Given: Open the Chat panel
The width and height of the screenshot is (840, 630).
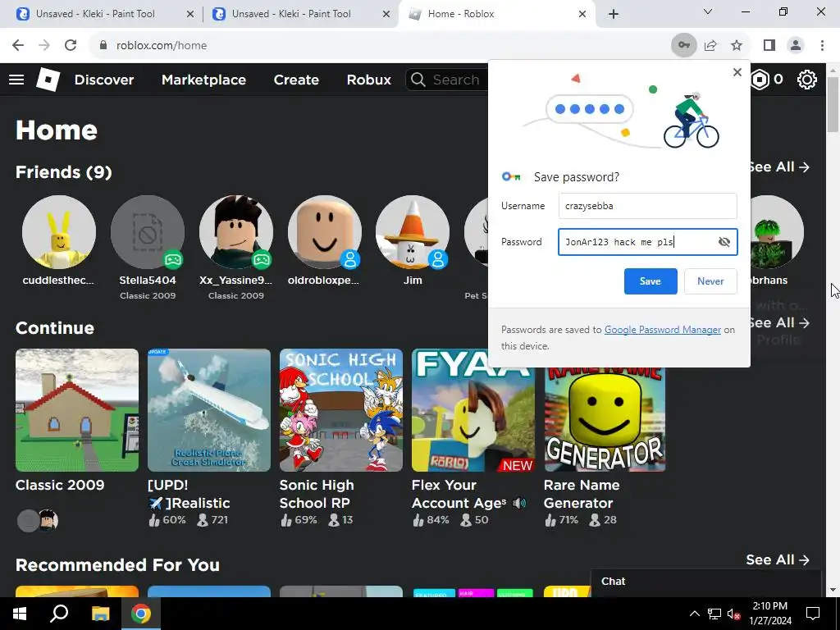Looking at the screenshot, I should pos(705,582).
